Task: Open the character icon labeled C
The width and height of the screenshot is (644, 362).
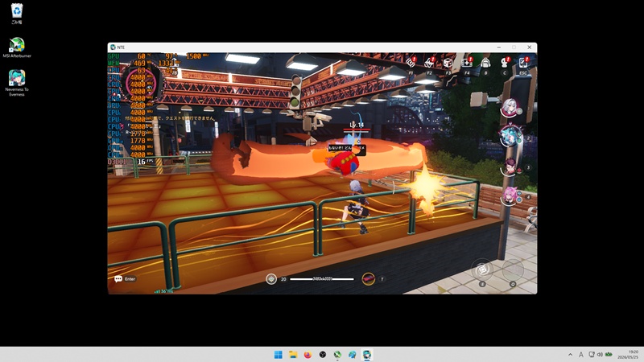Action: 505,63
